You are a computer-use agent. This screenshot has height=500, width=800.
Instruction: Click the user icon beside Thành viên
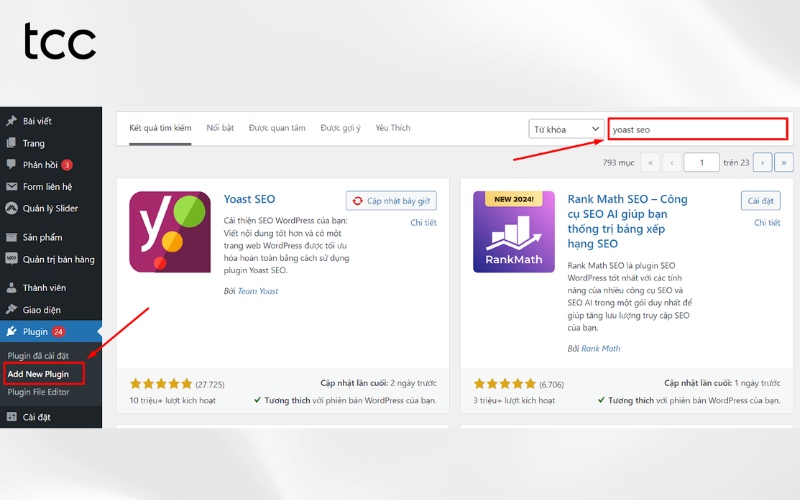point(11,288)
